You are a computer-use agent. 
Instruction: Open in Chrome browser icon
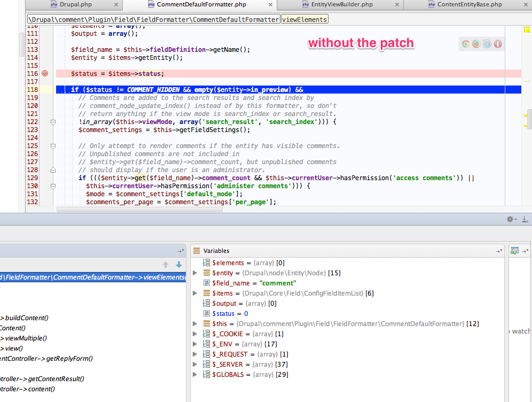466,44
